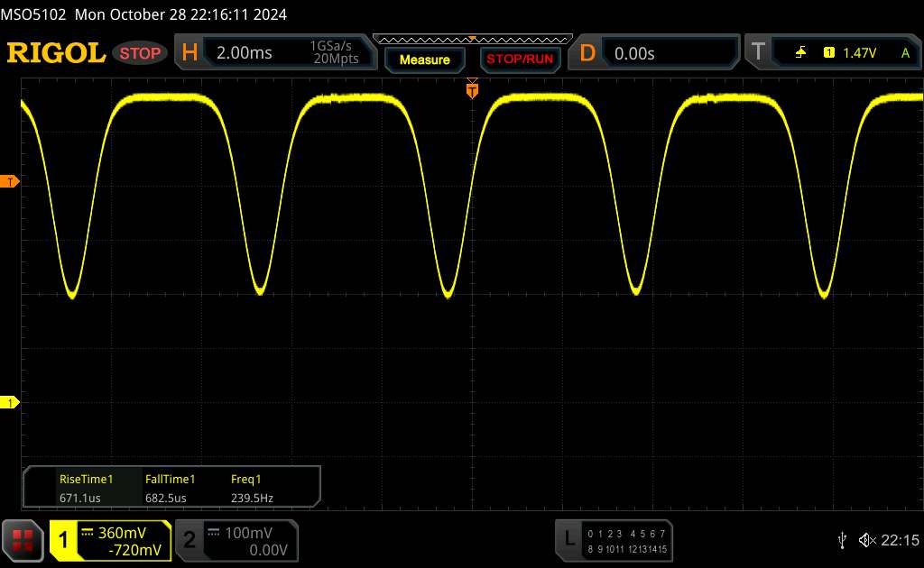Toggle channel 2 with the gray 2 tab

tap(189, 540)
